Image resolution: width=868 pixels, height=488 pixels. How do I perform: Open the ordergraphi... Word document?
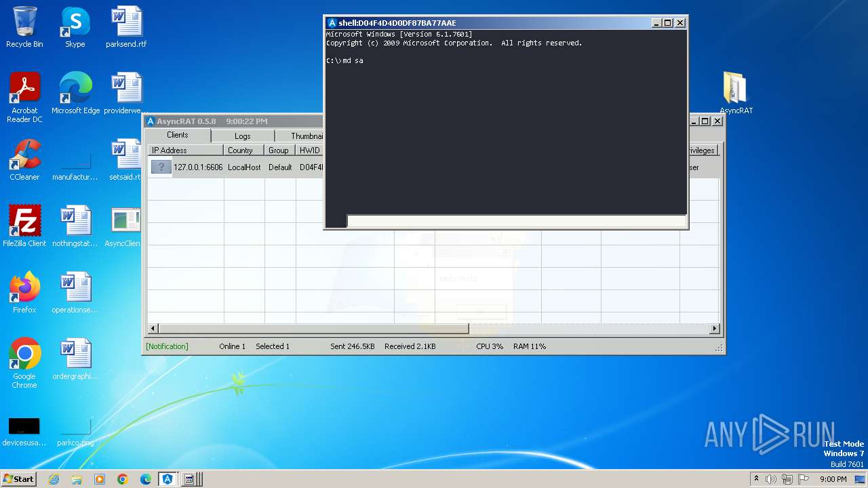[75, 359]
